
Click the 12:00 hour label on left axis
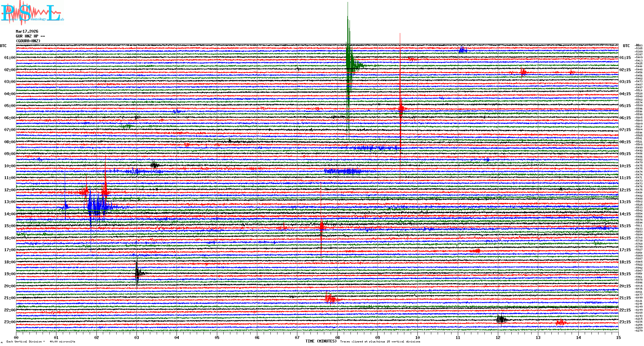10,190
